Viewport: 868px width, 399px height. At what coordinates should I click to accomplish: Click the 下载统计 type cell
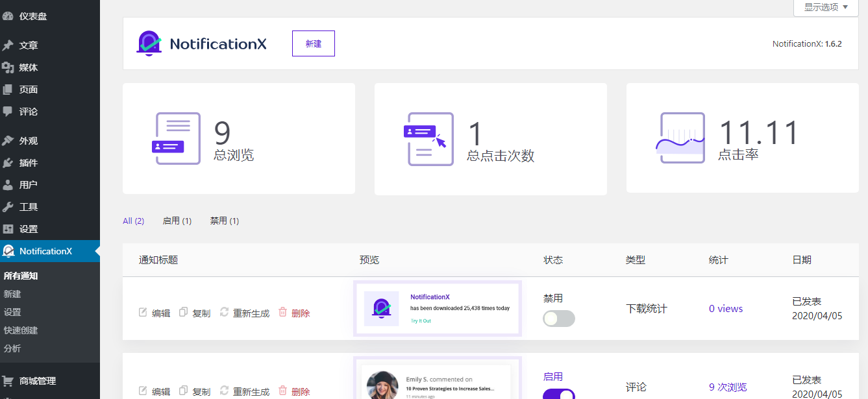[x=646, y=309]
